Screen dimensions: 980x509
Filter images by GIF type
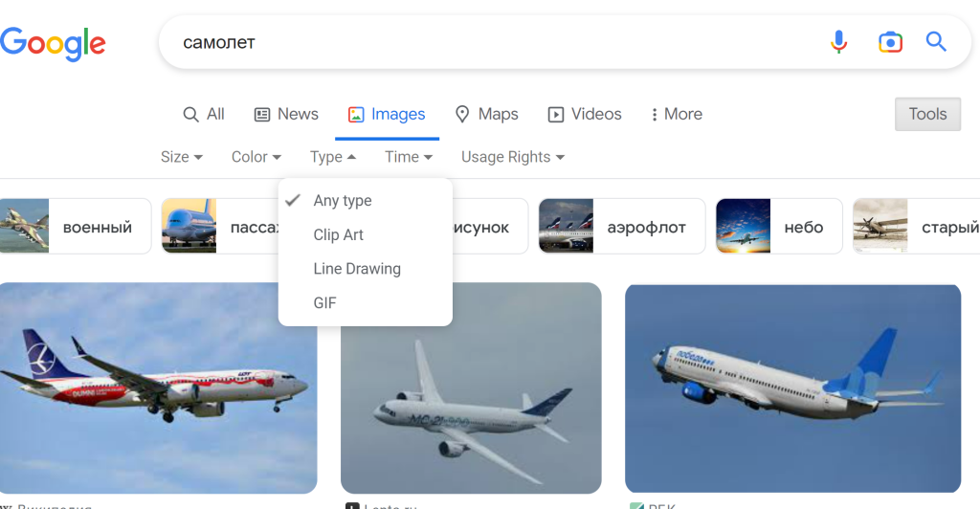[x=325, y=303]
